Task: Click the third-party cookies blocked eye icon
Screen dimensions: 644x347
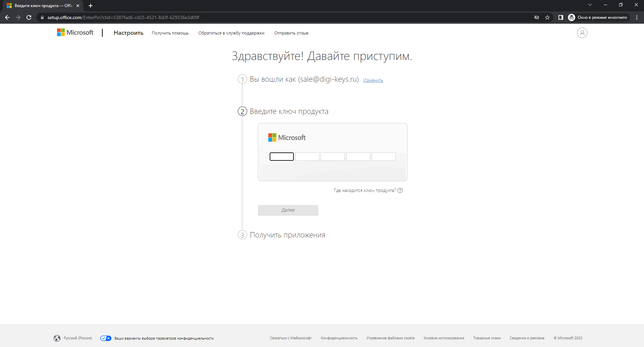Action: (x=537, y=17)
